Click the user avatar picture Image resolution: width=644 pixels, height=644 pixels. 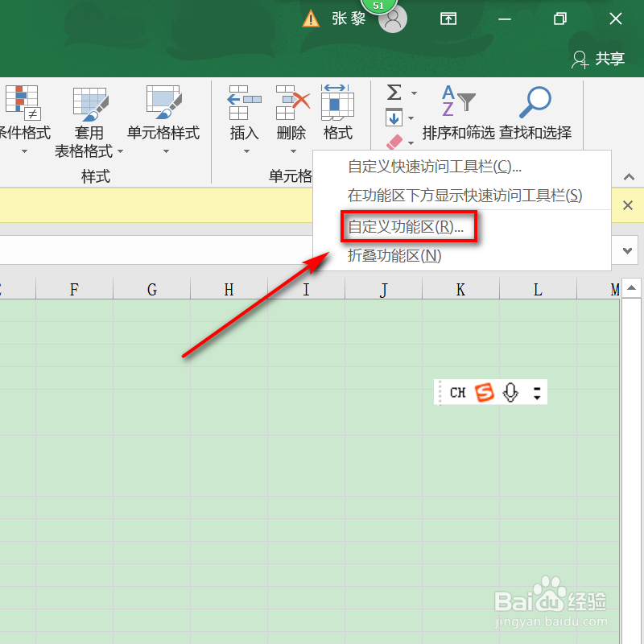(x=393, y=19)
